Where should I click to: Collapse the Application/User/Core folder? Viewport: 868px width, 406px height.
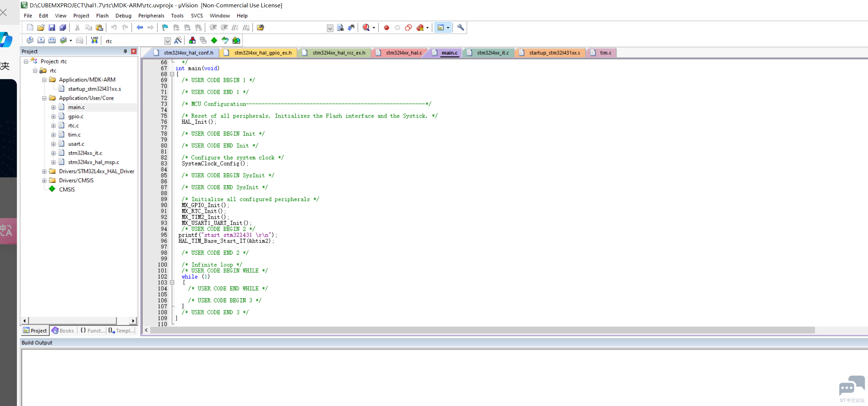pyautogui.click(x=44, y=98)
